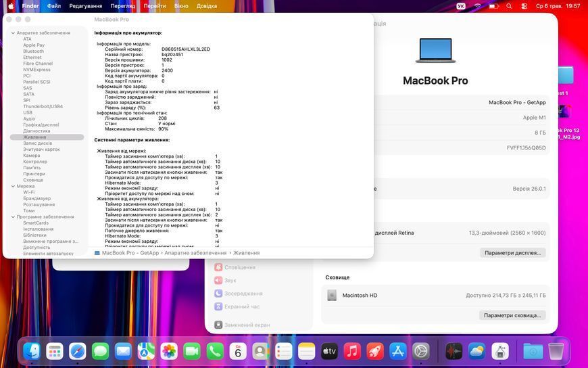Select Сховище in the hardware list
588x368 pixels.
tap(33, 180)
